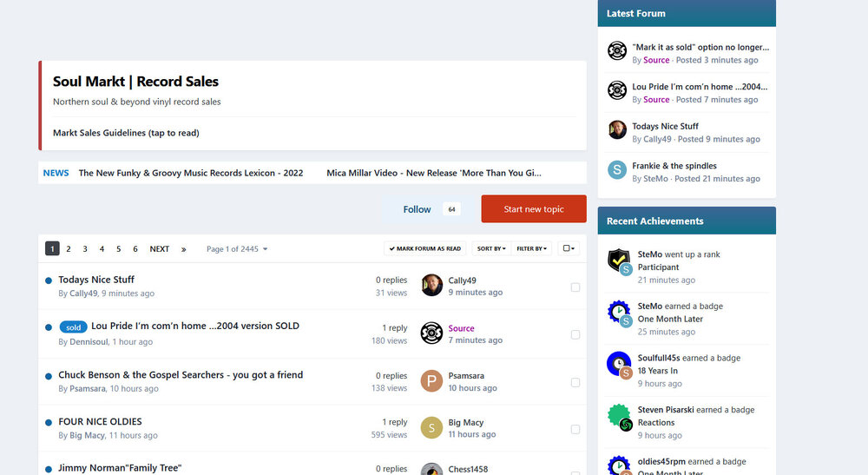868x475 pixels.
Task: Open the Filter By dropdown
Action: [x=531, y=248]
